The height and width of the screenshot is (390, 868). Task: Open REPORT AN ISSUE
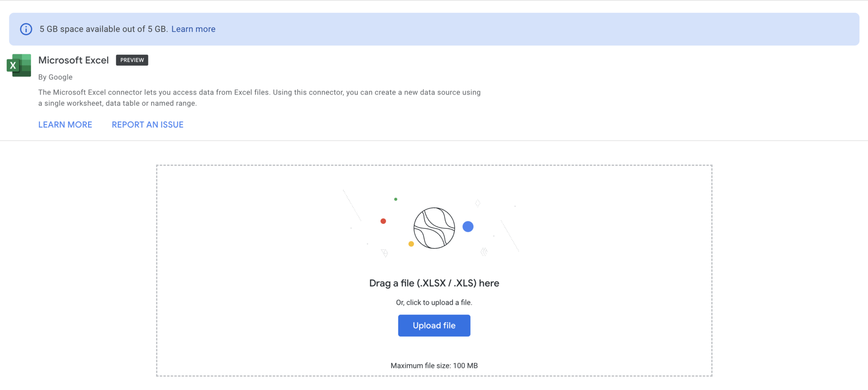pyautogui.click(x=147, y=125)
